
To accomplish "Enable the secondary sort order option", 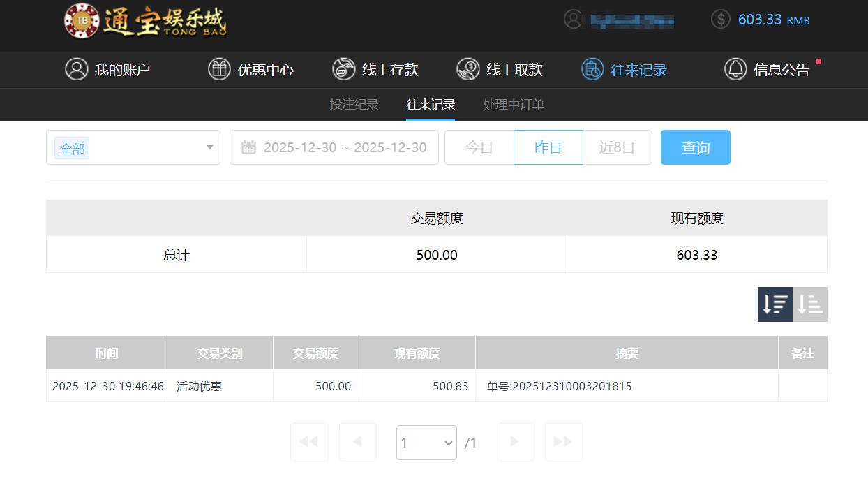I will 810,304.
